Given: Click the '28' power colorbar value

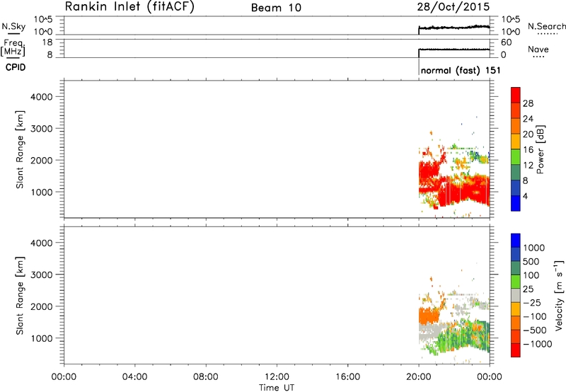Looking at the screenshot, I should [528, 103].
